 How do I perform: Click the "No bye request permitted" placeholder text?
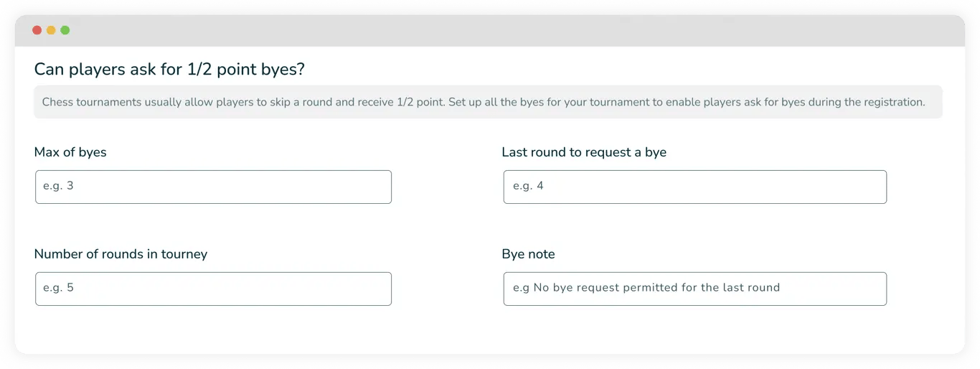tap(646, 288)
